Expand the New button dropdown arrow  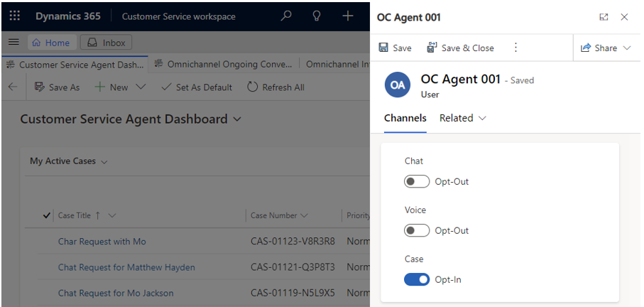[141, 87]
